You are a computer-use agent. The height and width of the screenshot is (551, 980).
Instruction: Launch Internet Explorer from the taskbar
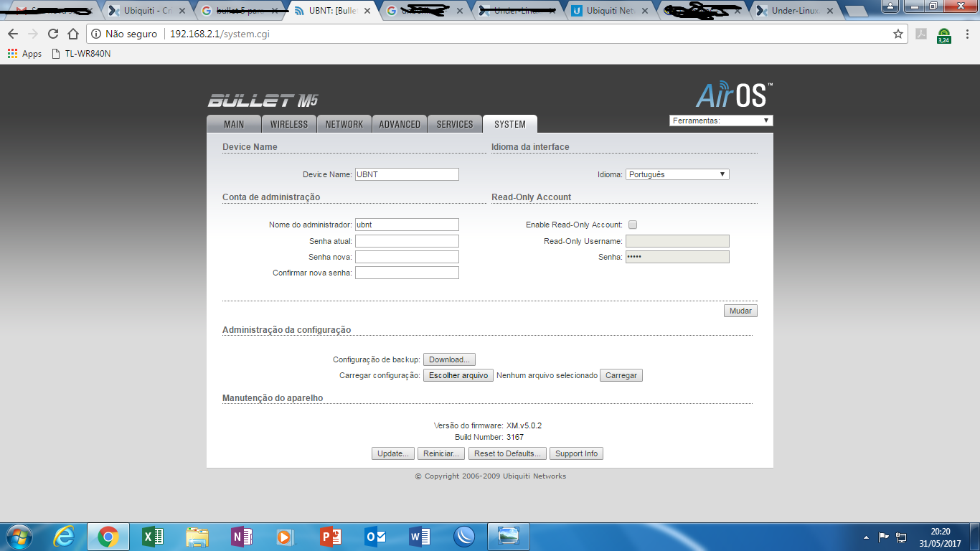tap(65, 536)
